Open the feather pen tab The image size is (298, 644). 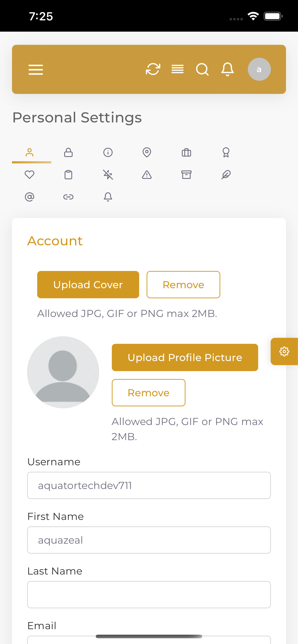pos(226,174)
